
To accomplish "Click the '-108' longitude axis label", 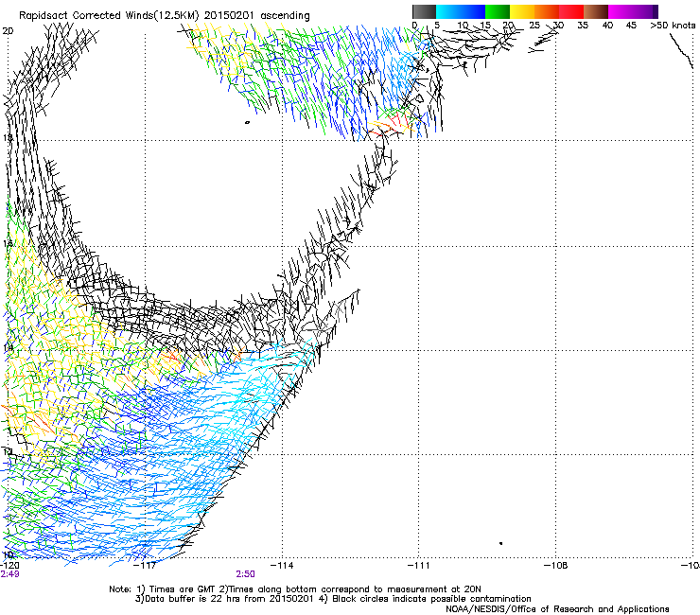I will pos(556,566).
